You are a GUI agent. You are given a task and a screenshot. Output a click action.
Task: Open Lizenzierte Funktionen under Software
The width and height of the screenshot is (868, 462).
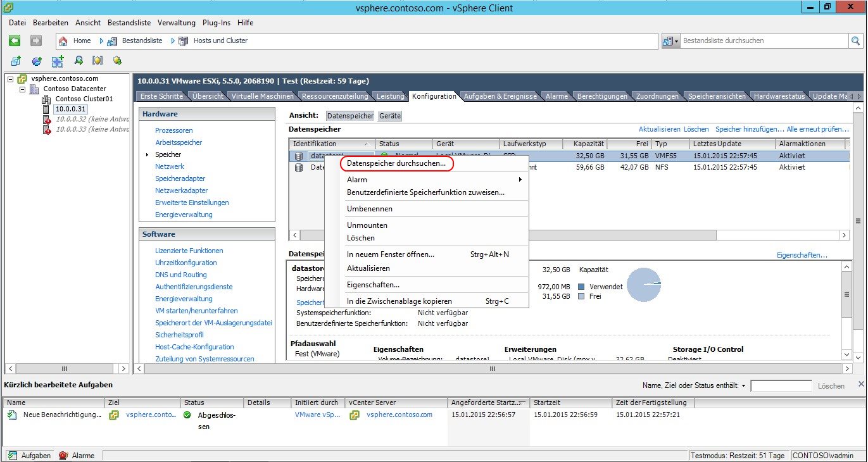(189, 251)
